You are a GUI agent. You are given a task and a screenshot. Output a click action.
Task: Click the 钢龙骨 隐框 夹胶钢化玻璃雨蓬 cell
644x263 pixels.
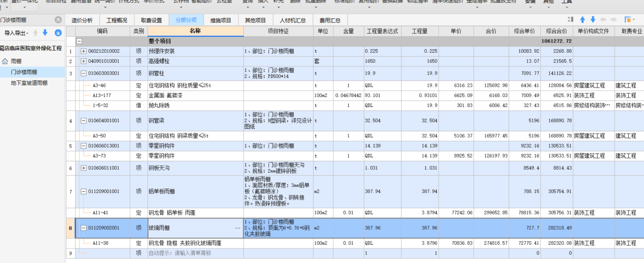(196, 243)
